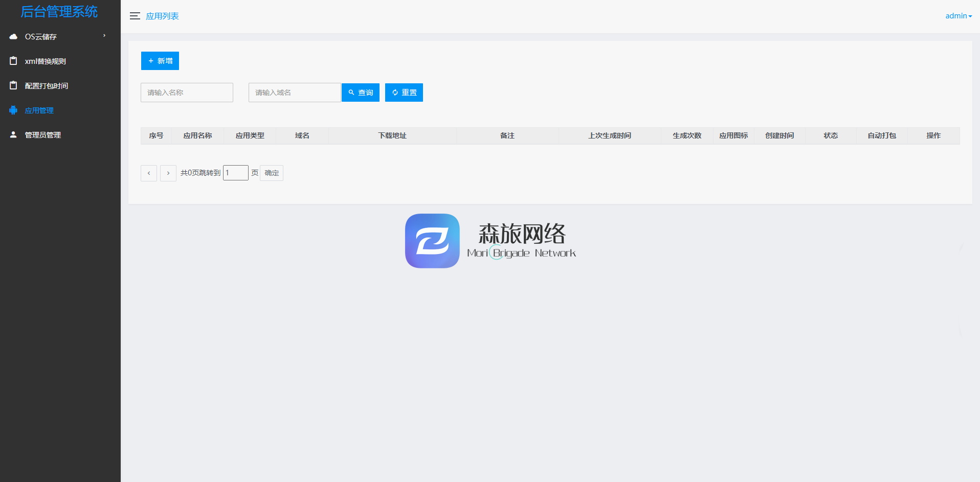Click the 森旅网络 logo image

[x=491, y=241]
